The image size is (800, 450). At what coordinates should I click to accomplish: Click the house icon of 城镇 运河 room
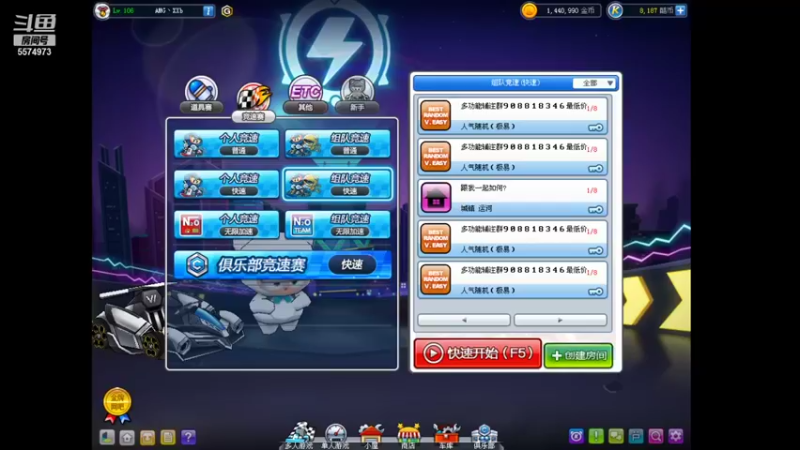pyautogui.click(x=436, y=197)
